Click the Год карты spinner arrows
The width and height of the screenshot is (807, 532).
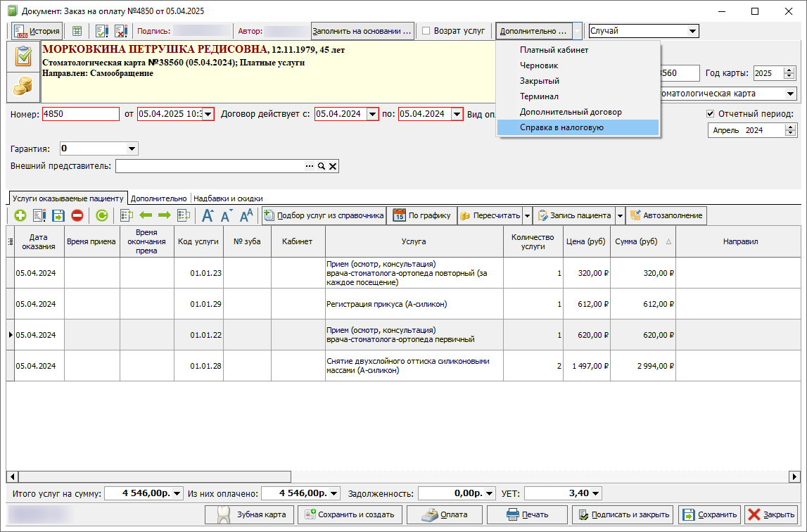click(789, 73)
